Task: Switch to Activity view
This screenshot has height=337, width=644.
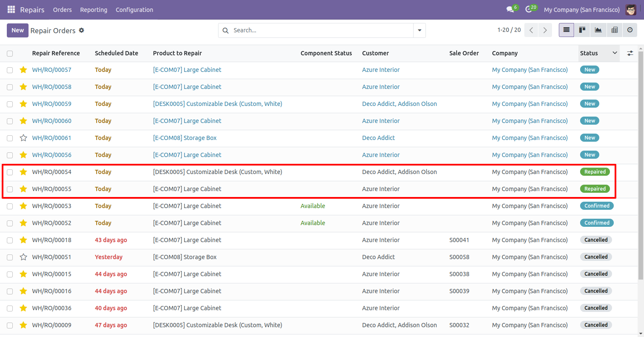Action: point(630,30)
